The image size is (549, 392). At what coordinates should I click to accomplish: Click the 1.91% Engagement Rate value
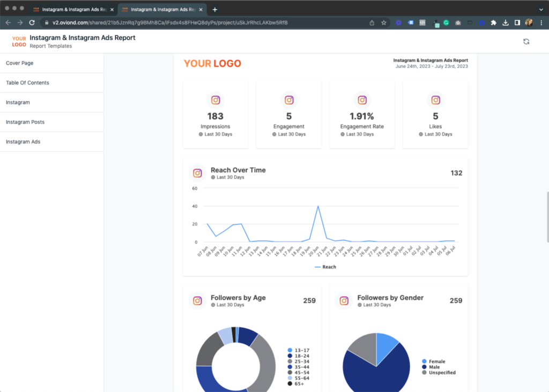pos(362,116)
